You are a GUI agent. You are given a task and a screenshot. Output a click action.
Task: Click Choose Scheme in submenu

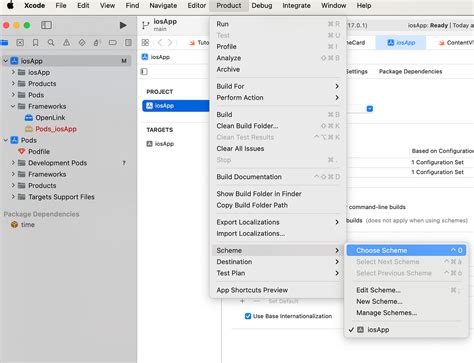tap(406, 250)
